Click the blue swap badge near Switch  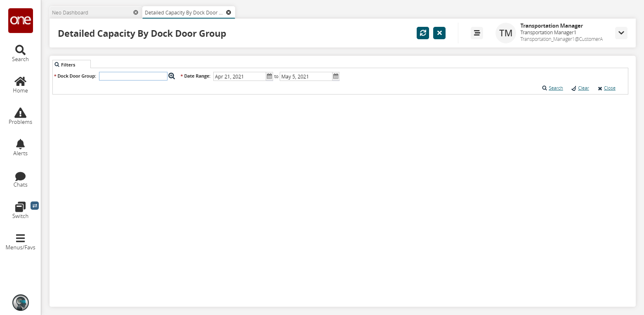tap(35, 206)
